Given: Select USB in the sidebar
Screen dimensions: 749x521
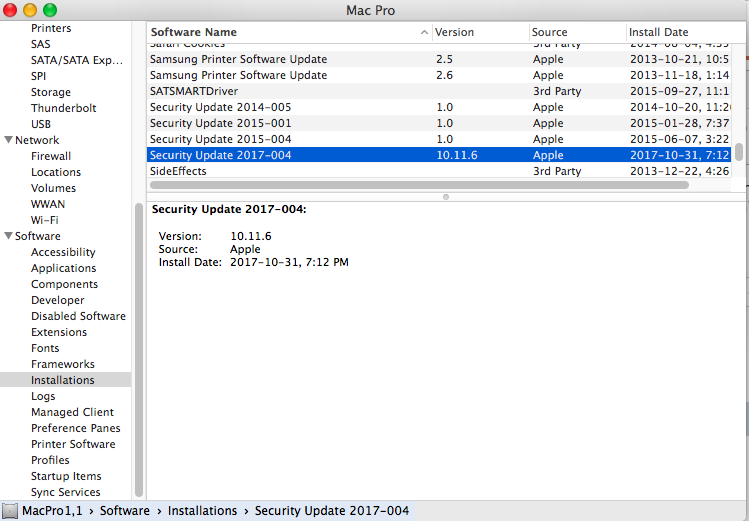Looking at the screenshot, I should 41,124.
